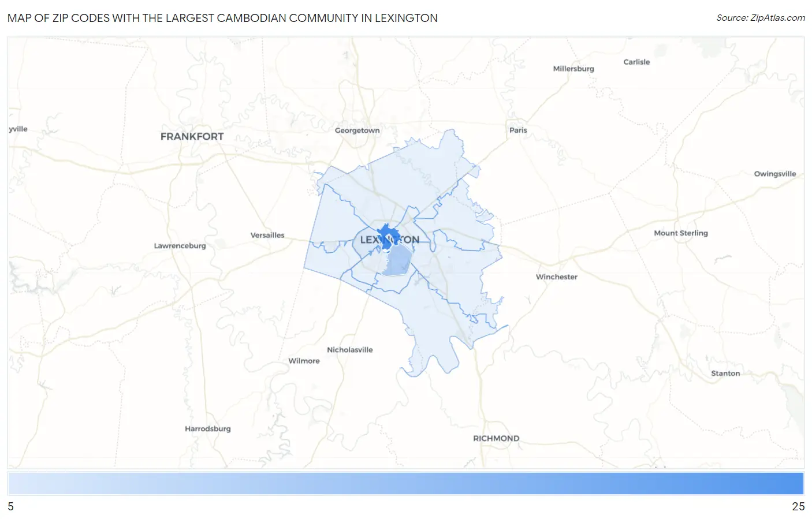
Task: Click the Georgetown label on map
Action: tap(357, 130)
